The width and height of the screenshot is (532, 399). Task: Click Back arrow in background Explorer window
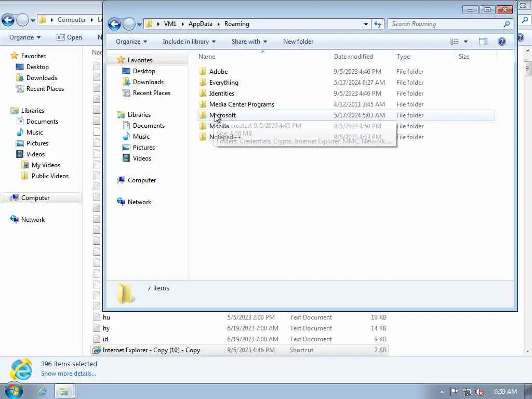pos(8,20)
